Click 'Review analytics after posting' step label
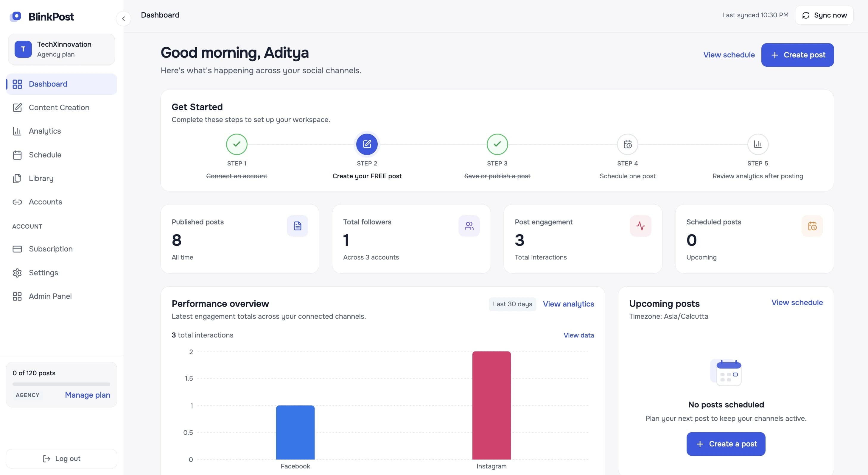This screenshot has height=475, width=868. 757,176
